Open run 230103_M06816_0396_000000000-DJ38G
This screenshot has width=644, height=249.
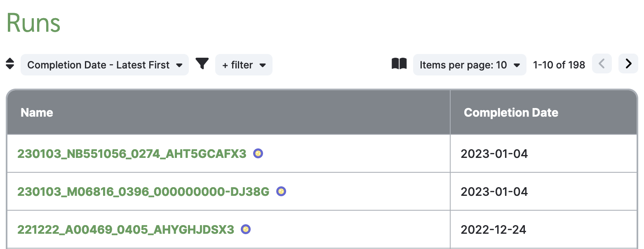pos(143,192)
